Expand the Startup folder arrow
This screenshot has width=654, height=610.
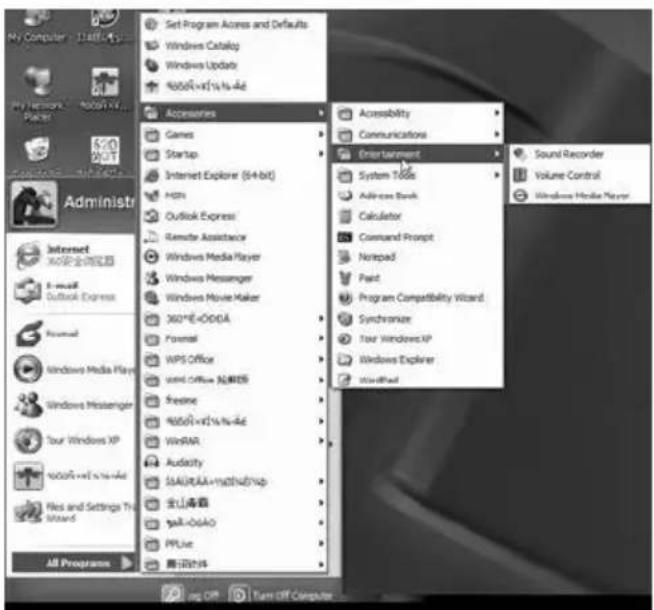coord(321,154)
